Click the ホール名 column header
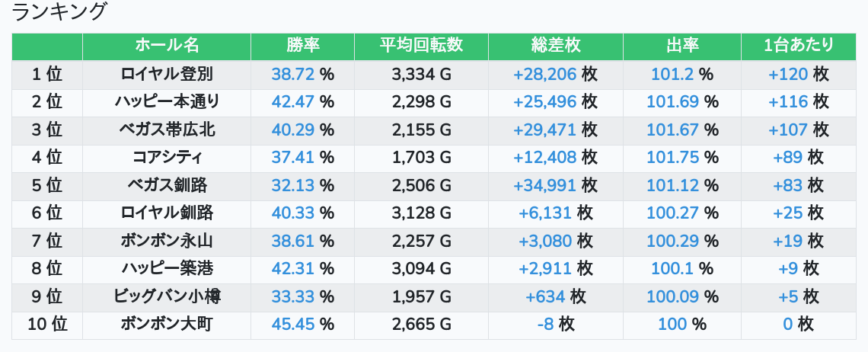 coord(167,46)
